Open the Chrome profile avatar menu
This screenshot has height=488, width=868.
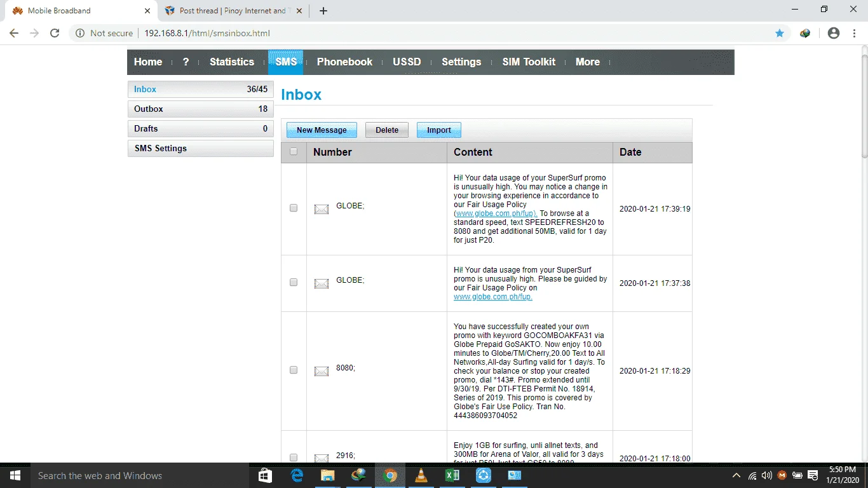click(x=834, y=33)
